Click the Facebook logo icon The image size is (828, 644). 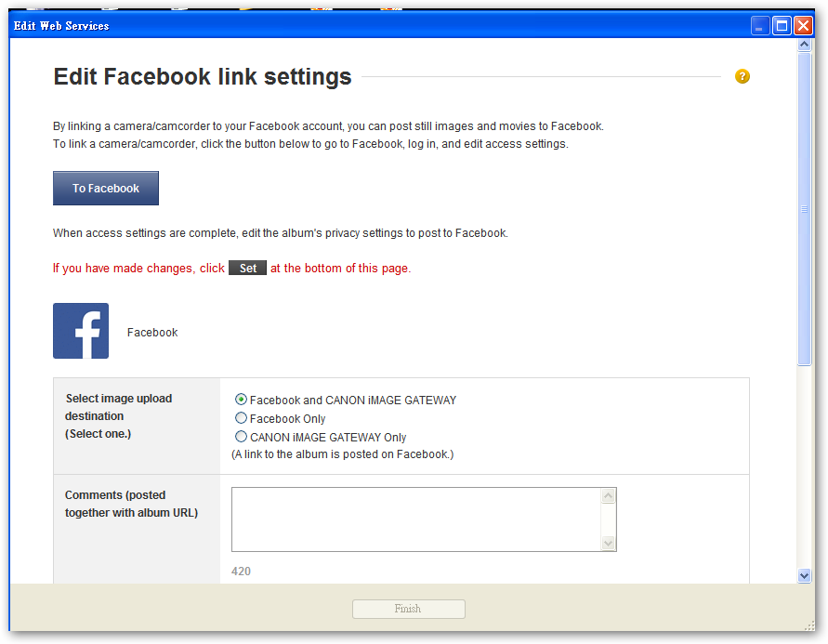pyautogui.click(x=80, y=331)
